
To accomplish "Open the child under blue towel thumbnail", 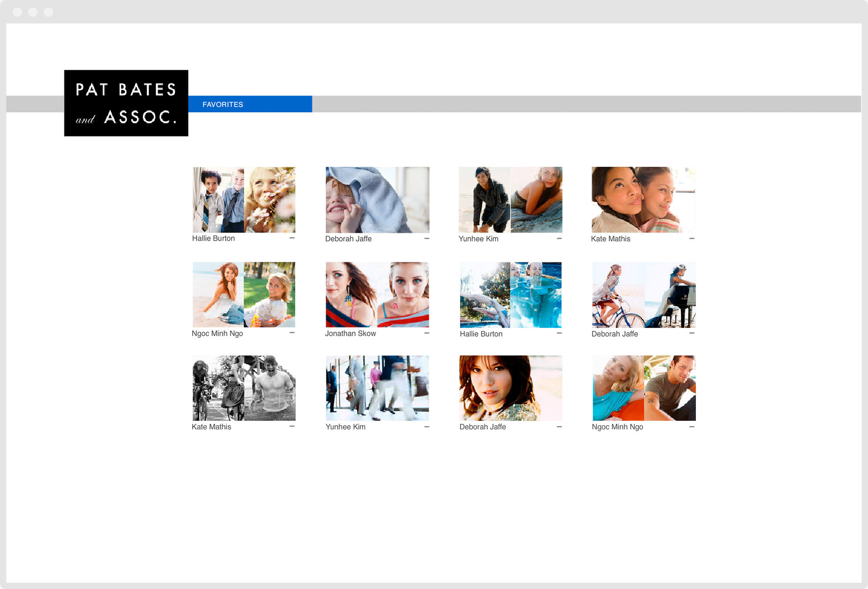I will (x=377, y=199).
